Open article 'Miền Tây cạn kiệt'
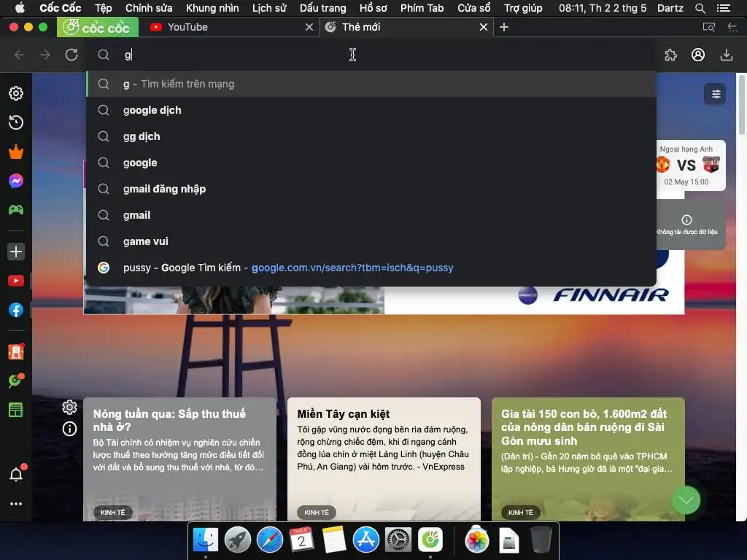 point(384,459)
